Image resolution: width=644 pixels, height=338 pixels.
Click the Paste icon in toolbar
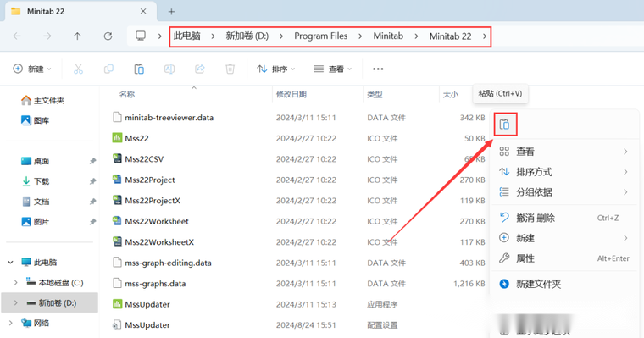tap(139, 69)
